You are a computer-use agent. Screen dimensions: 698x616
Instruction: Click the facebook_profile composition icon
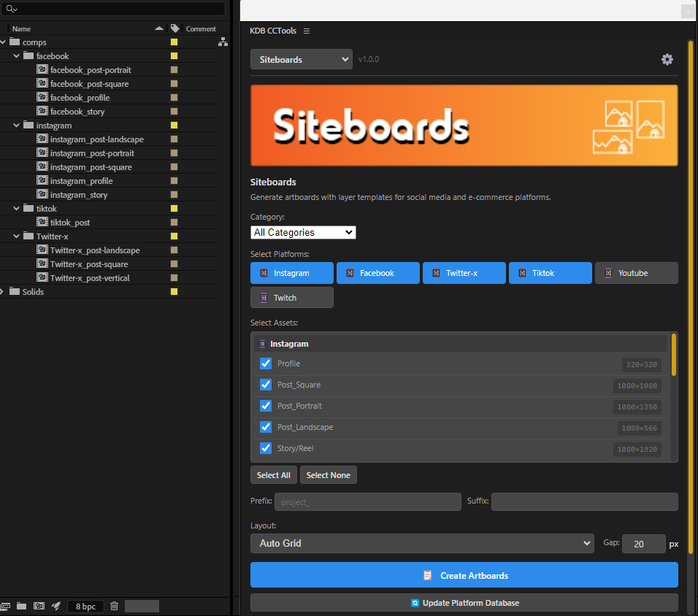coord(42,98)
